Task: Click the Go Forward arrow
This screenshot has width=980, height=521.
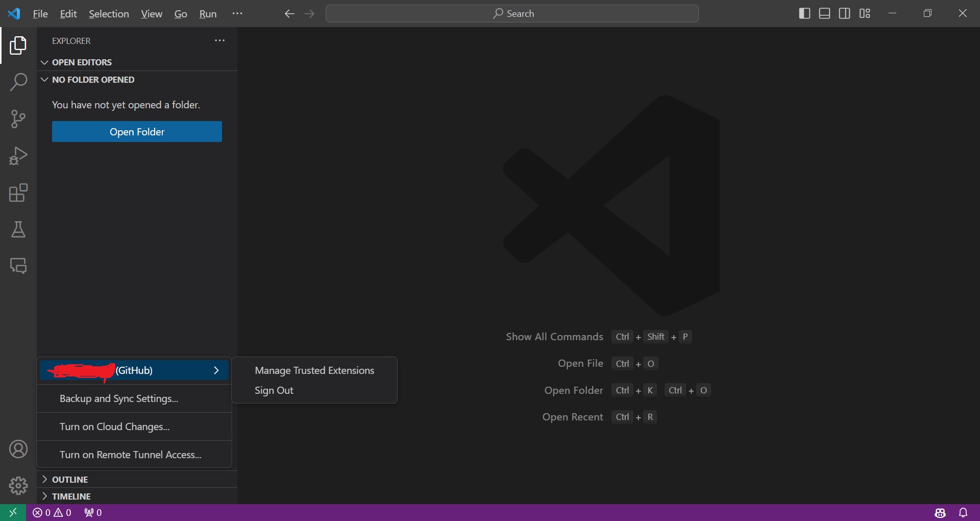Action: click(x=309, y=14)
